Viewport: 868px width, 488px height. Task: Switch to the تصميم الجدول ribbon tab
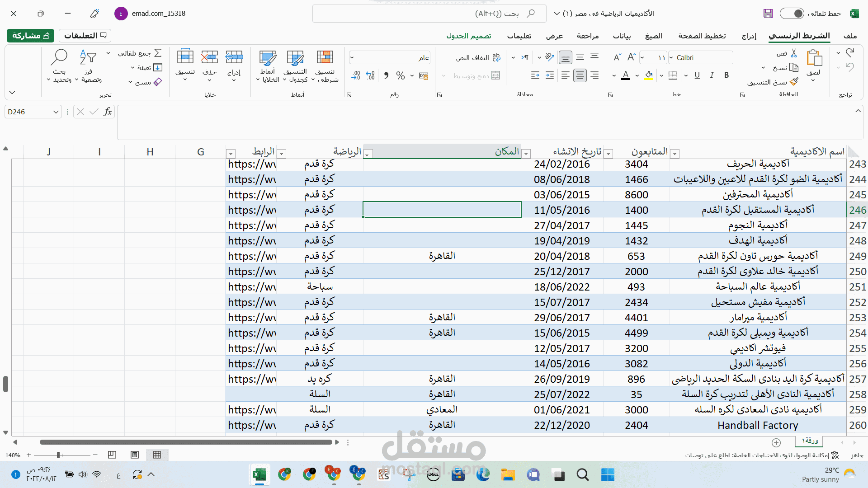[x=469, y=36]
